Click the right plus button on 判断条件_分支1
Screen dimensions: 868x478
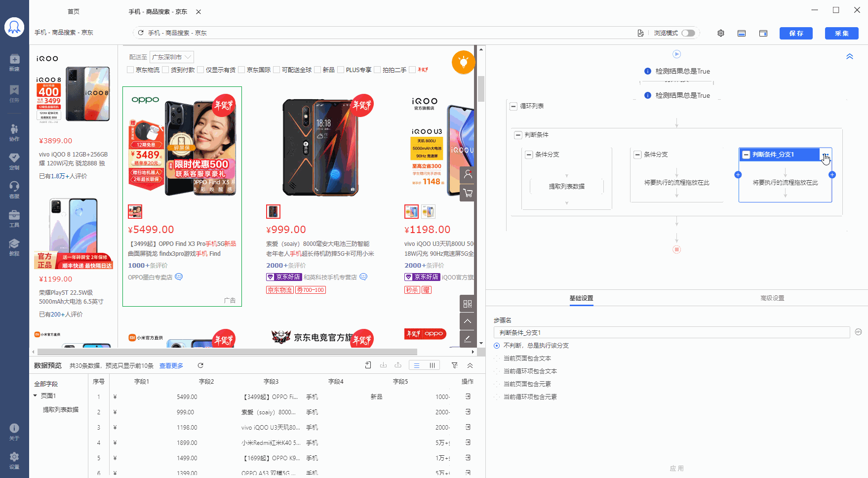(832, 175)
